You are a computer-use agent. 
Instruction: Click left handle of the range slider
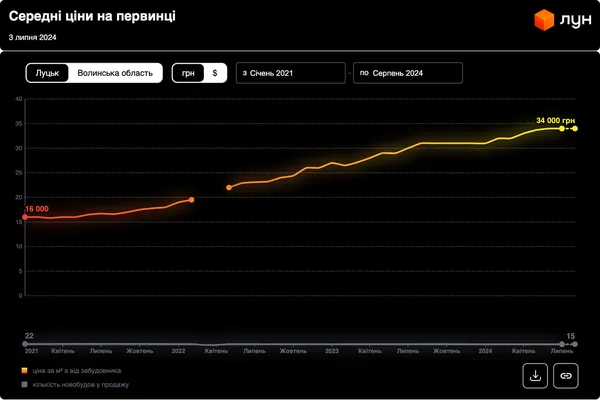click(25, 344)
